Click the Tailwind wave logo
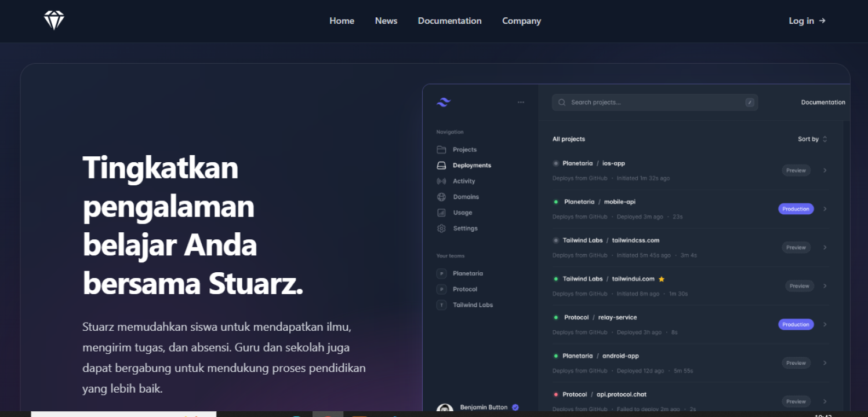Viewport: 868px width, 417px height. pos(444,103)
